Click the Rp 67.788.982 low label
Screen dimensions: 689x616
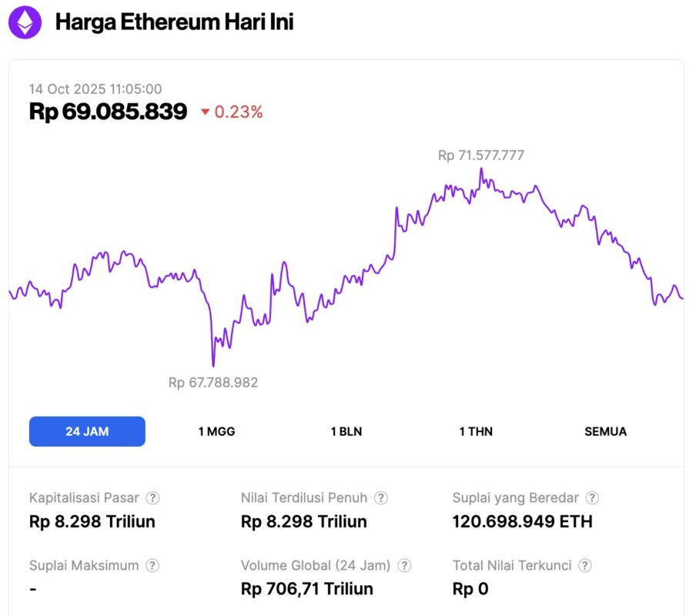213,383
